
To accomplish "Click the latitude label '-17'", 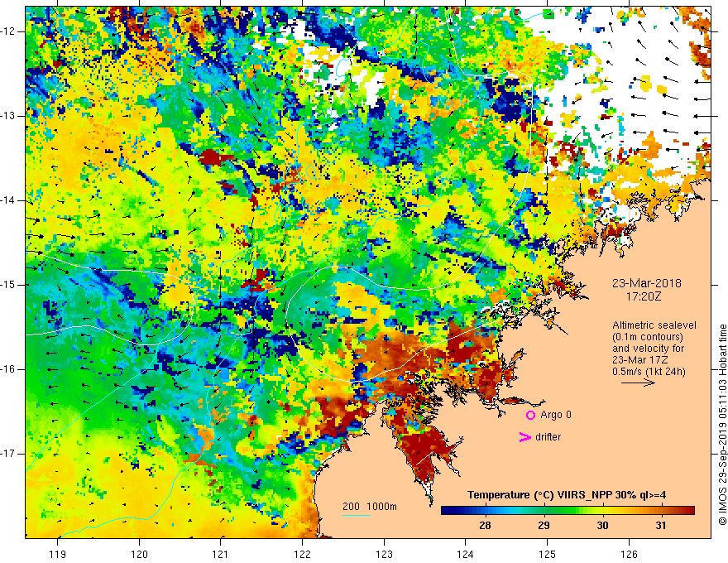I will coord(8,454).
